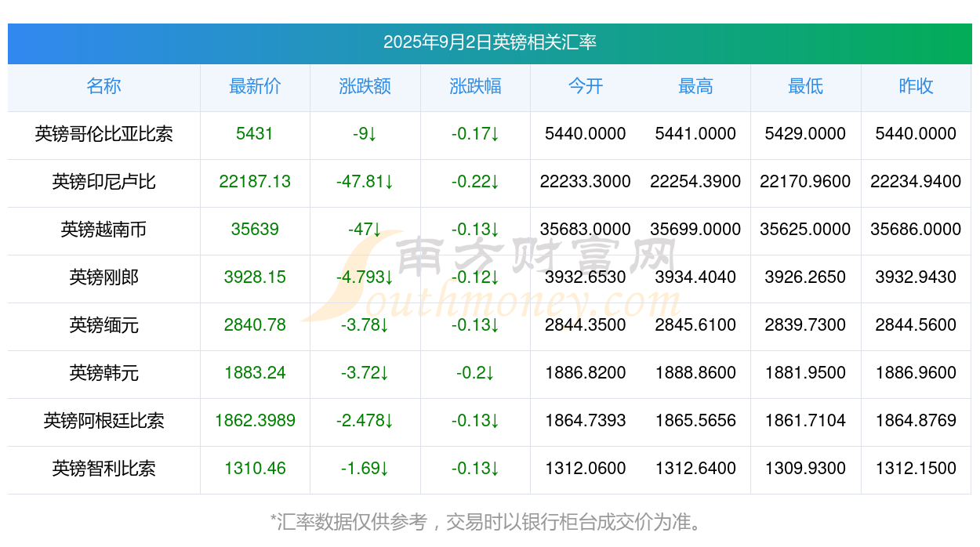Screen dimensions: 980x547
Task: Click the 最新价 column header
Action: 255,86
